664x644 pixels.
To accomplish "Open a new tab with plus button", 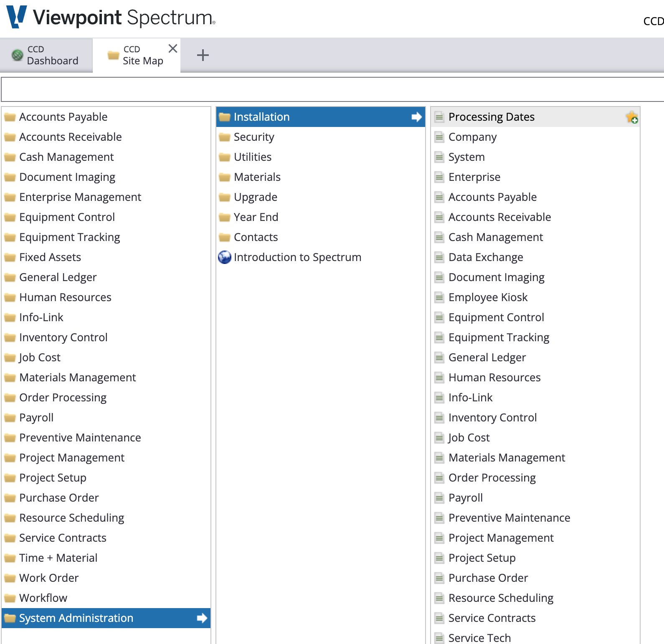I will (203, 55).
